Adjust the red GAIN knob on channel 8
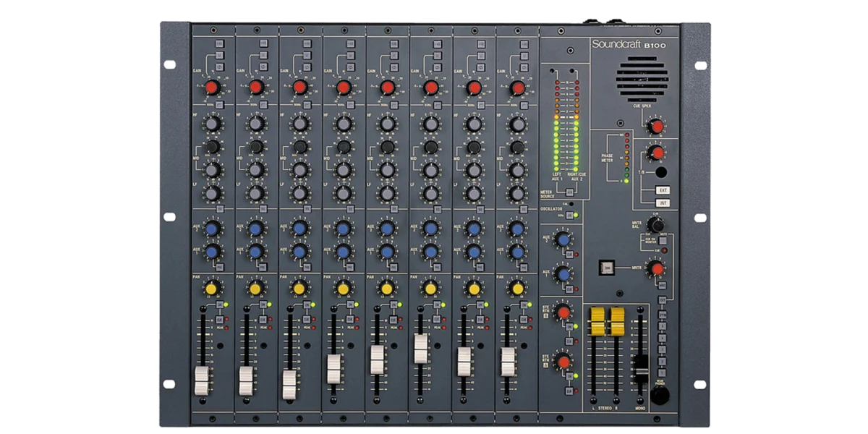The width and height of the screenshot is (868, 434). click(x=517, y=88)
